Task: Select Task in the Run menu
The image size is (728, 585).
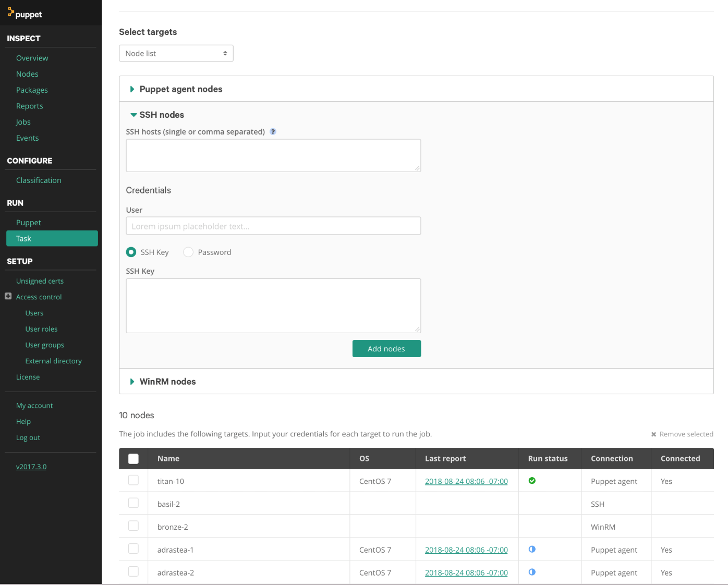Action: click(x=23, y=238)
